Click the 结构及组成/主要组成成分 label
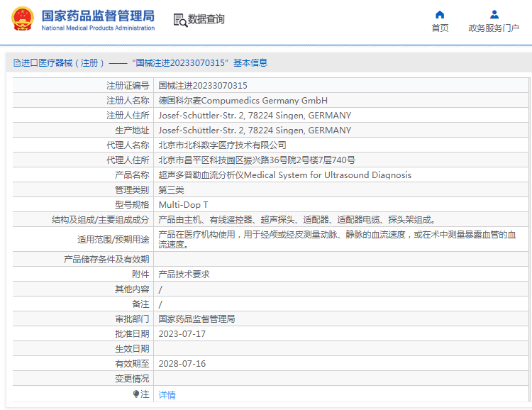Image resolution: width=532 pixels, height=410 pixels. (101, 220)
